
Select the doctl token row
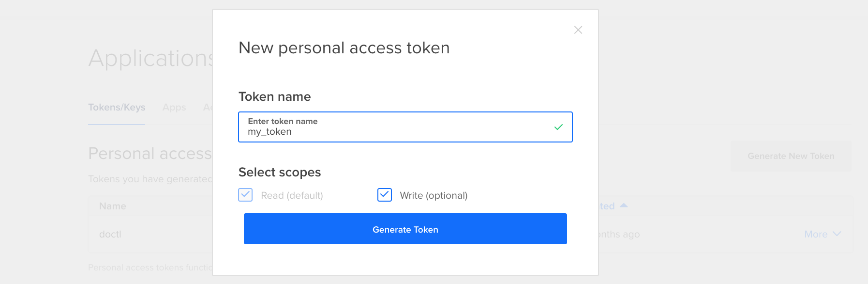tap(110, 234)
